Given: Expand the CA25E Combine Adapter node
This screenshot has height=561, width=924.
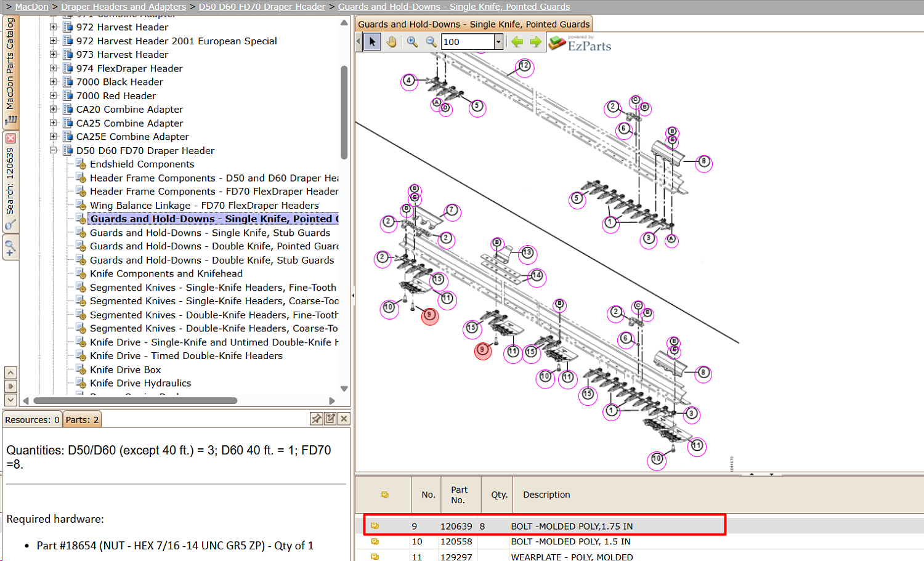Looking at the screenshot, I should pyautogui.click(x=54, y=137).
